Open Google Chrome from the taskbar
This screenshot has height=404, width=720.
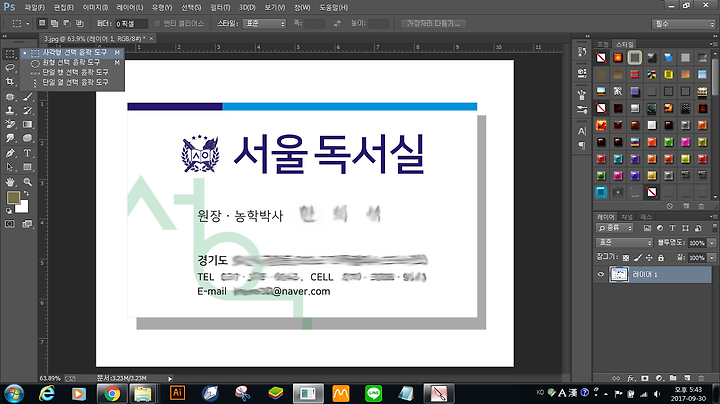click(112, 393)
